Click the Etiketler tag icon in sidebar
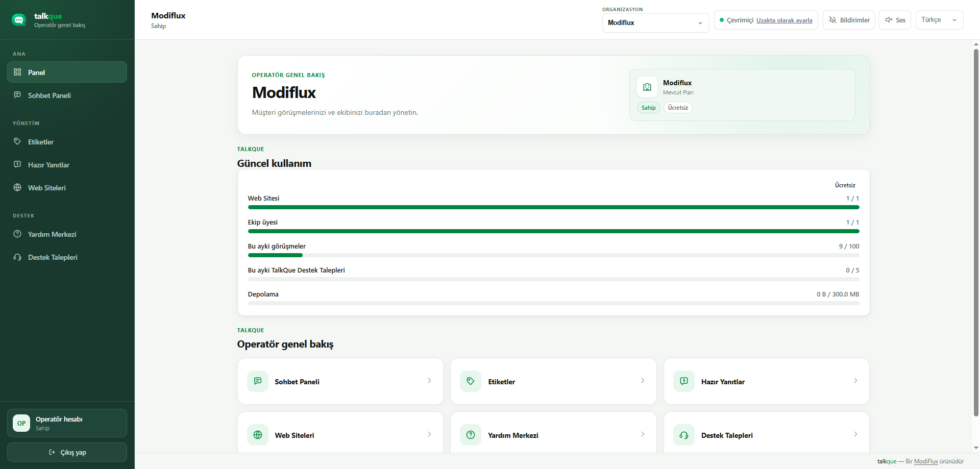 point(17,141)
